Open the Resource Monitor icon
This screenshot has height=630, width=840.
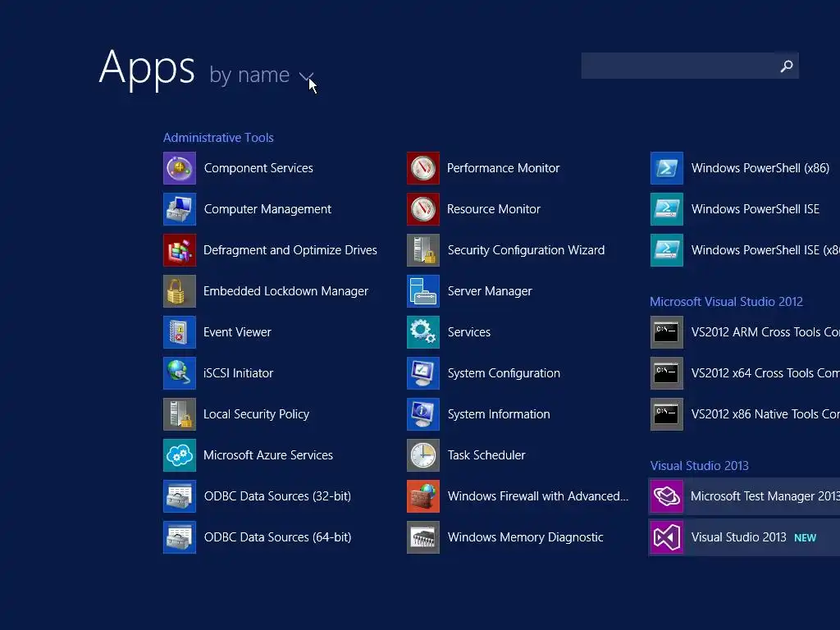pyautogui.click(x=423, y=209)
